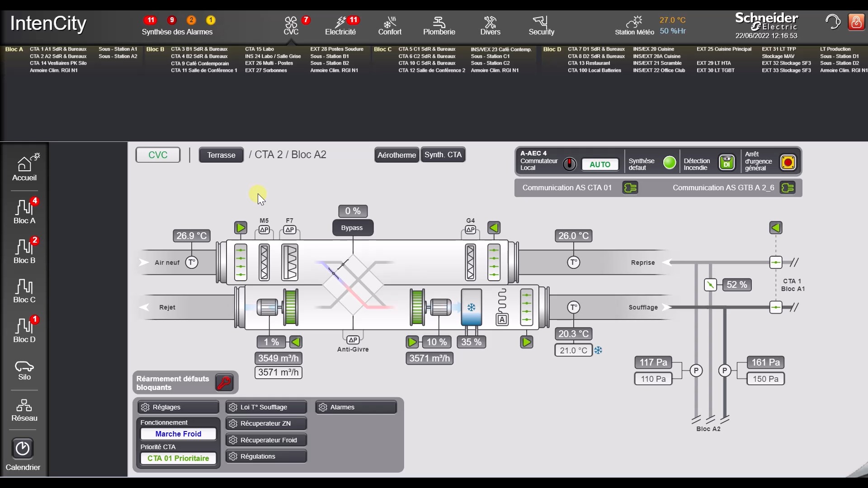The height and width of the screenshot is (488, 868).
Task: Expand the Loi T° Soufflage panel
Action: (x=266, y=407)
